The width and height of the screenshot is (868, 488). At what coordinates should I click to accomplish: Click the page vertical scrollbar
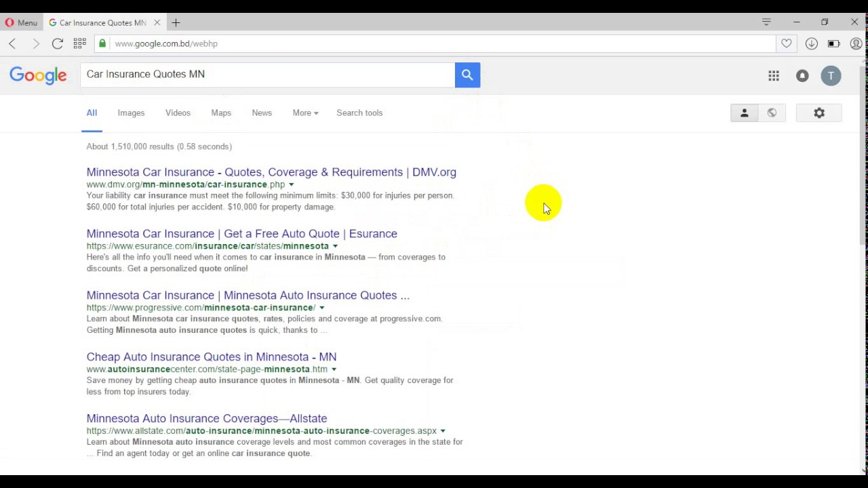pyautogui.click(x=863, y=156)
